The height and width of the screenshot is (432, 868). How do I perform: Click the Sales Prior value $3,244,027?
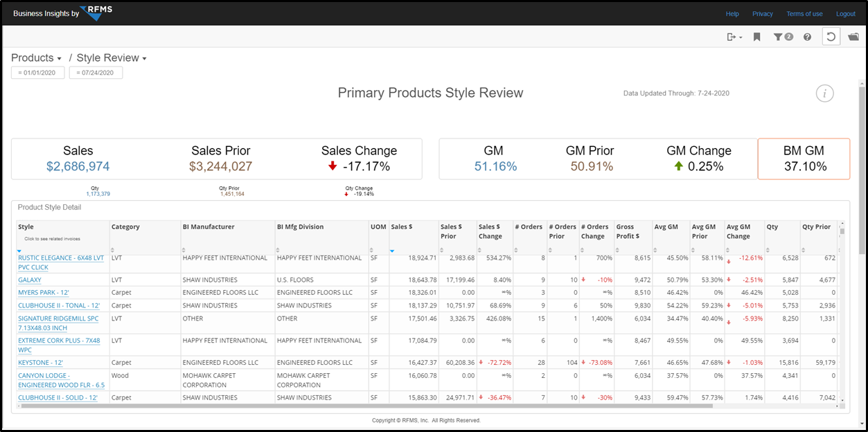(221, 166)
